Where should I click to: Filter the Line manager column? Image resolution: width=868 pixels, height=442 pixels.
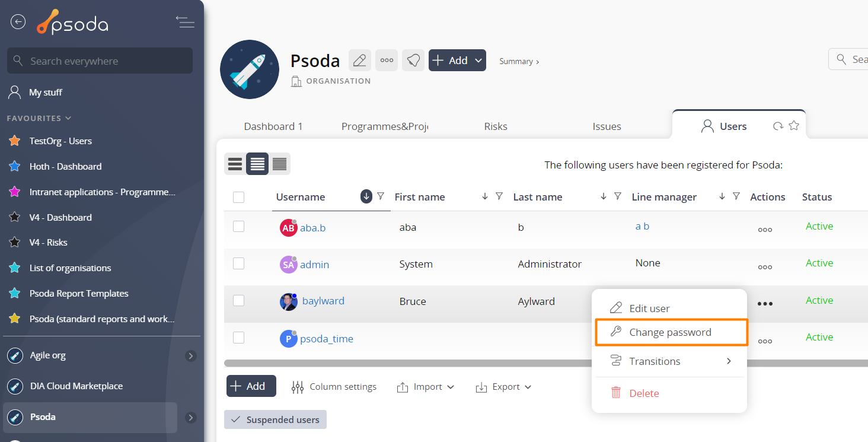(736, 196)
